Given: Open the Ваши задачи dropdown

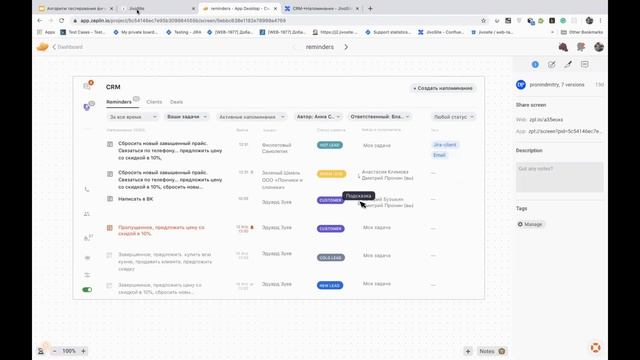Looking at the screenshot, I should pyautogui.click(x=187, y=117).
